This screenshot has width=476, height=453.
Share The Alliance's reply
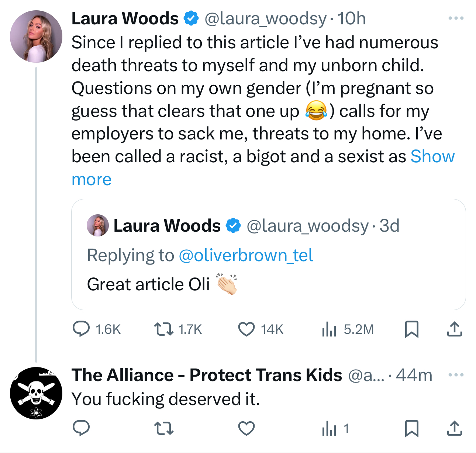tap(454, 428)
